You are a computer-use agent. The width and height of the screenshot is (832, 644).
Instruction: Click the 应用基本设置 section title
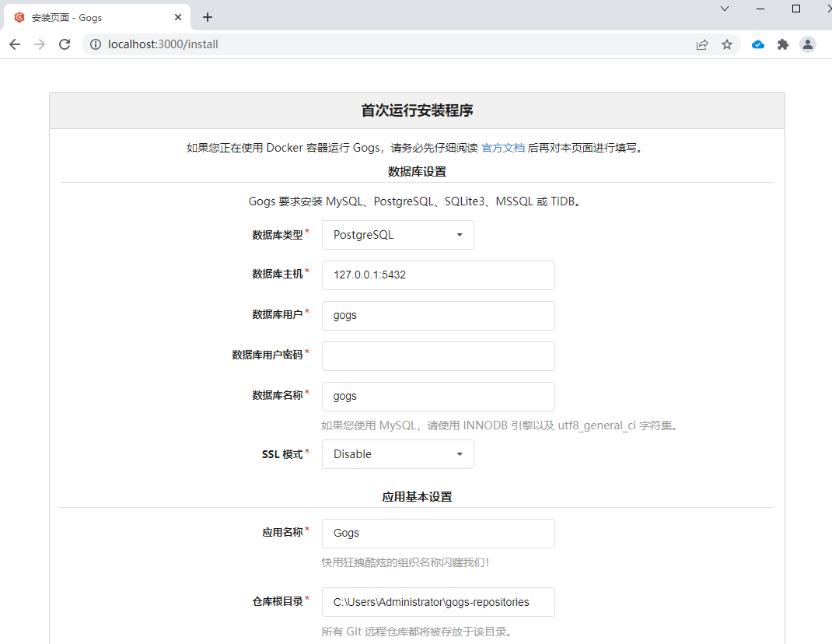[417, 497]
